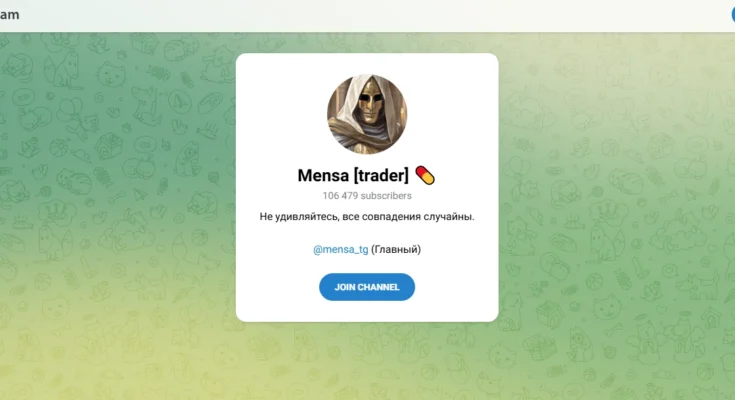Open the @mensa_tg channel link
Screen dimensions: 735x400
(340, 249)
